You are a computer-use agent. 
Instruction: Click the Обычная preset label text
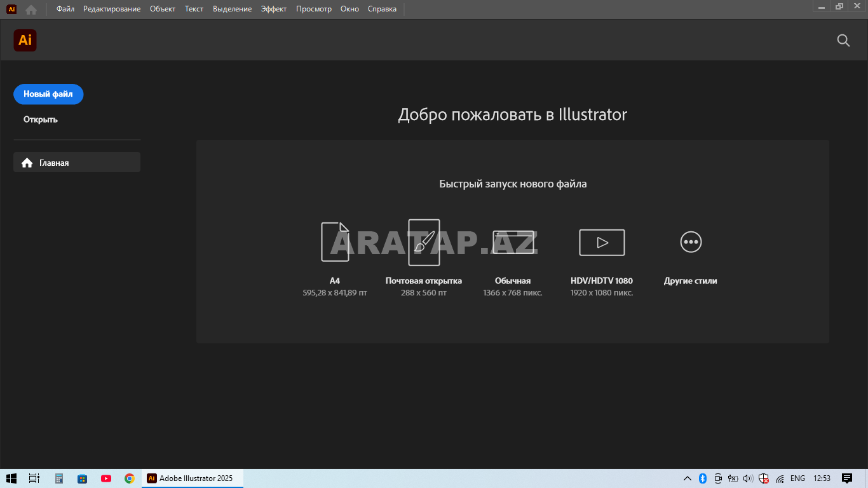pos(513,281)
